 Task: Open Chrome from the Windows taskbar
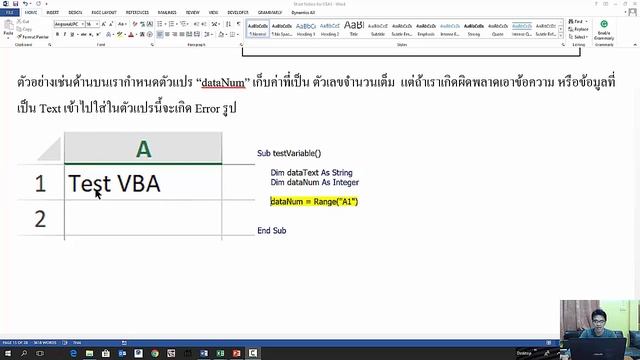click(155, 353)
